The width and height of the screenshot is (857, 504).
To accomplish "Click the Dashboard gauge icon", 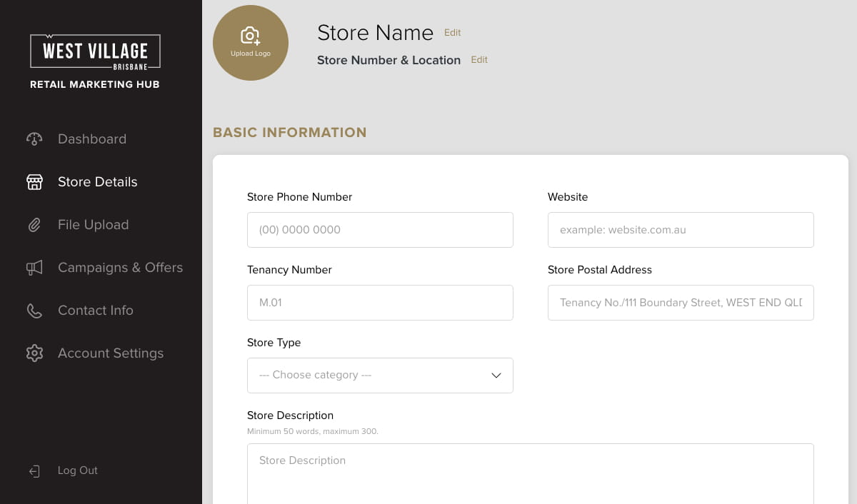I will [x=34, y=139].
